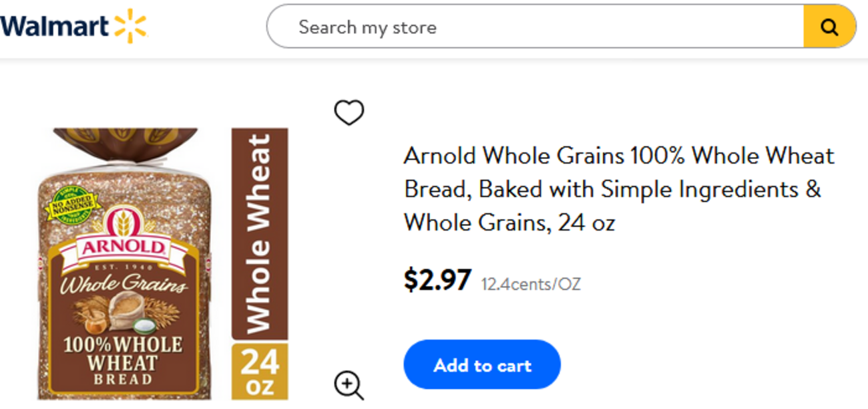
Task: Click the flour and grains illustration on package
Action: tap(126, 313)
